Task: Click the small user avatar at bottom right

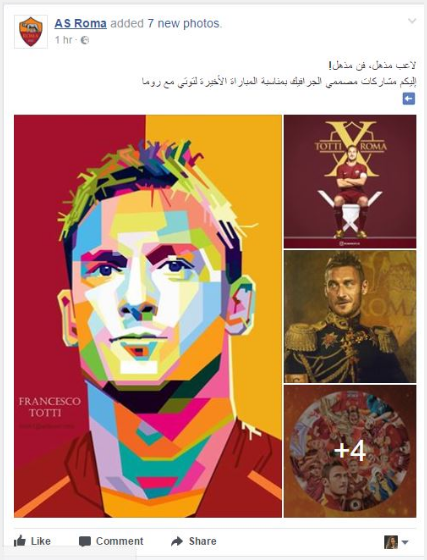Action: [391, 542]
